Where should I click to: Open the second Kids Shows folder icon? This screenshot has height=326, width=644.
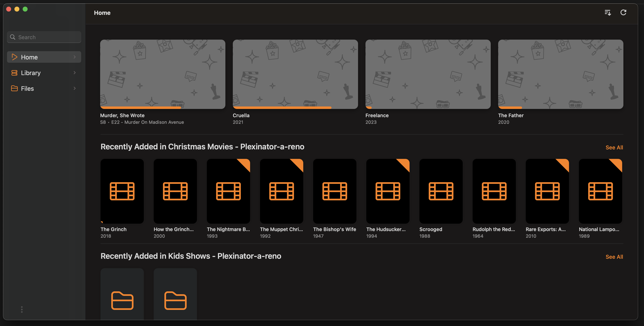(175, 300)
